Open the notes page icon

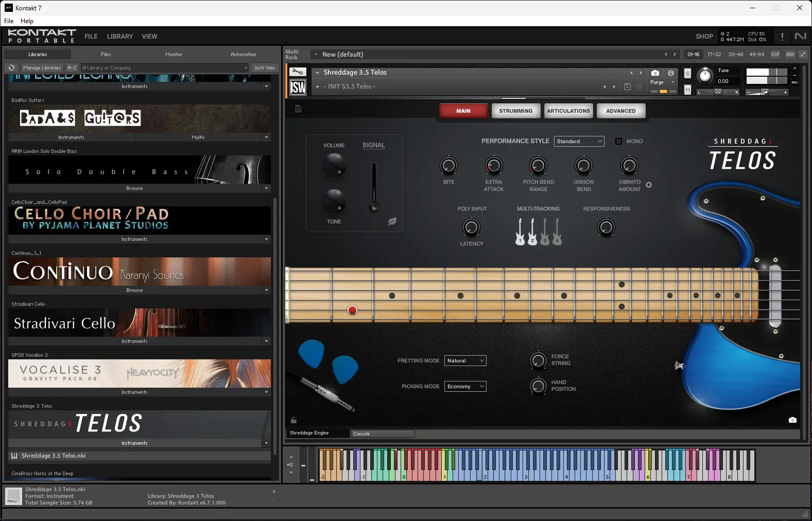[x=298, y=109]
